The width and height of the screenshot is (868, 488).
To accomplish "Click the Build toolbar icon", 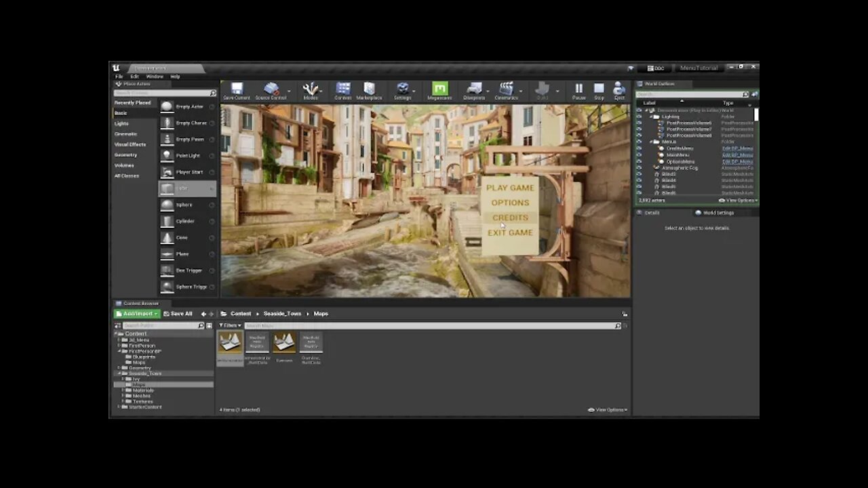I will [542, 91].
